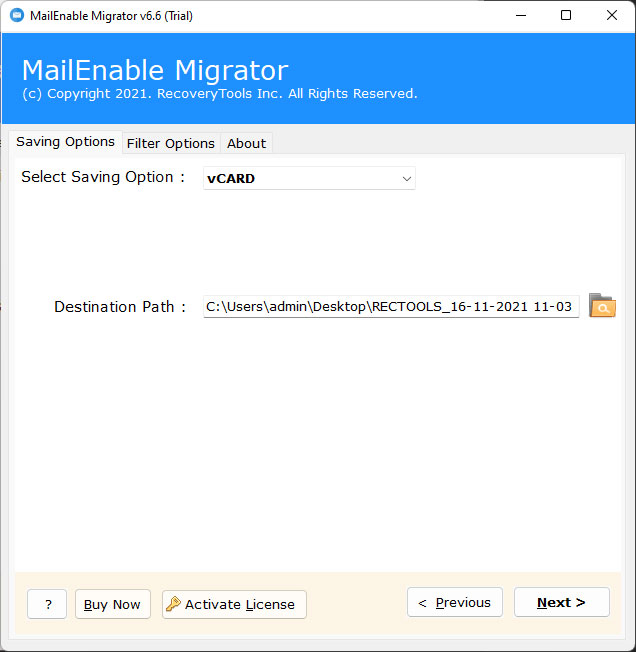
Task: Click inside the Destination Path field
Action: coord(391,306)
